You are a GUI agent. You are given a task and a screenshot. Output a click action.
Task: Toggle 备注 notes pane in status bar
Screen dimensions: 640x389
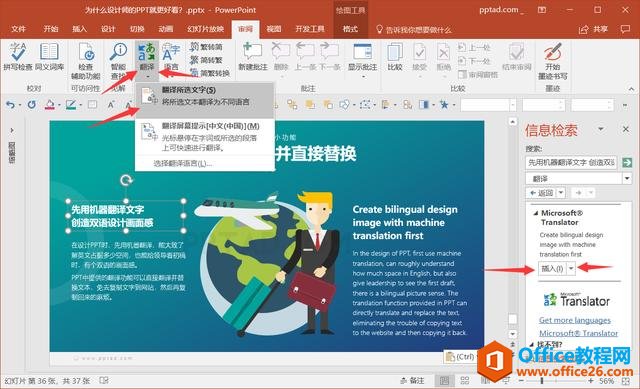[412, 380]
